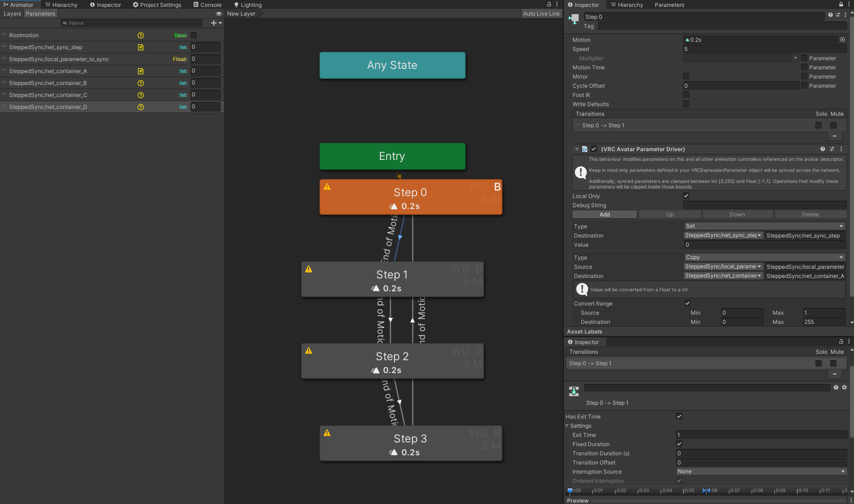The width and height of the screenshot is (854, 504).
Task: Open the Set Destination parameter dropdown
Action: click(x=723, y=235)
